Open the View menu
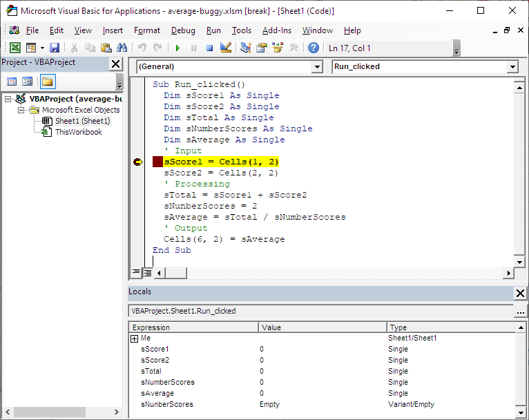The width and height of the screenshot is (529, 420). tap(83, 30)
